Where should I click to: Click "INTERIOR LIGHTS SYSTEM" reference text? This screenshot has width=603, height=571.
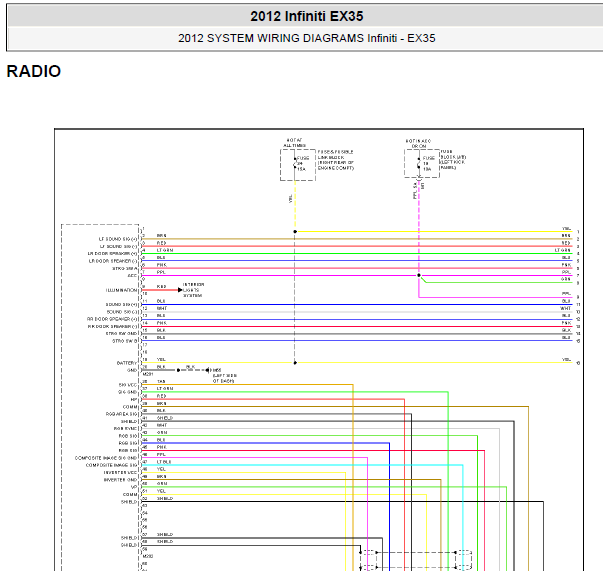[x=193, y=290]
